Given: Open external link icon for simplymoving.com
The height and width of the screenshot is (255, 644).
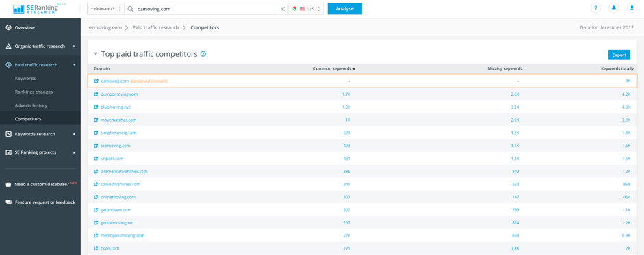Looking at the screenshot, I should (x=96, y=133).
